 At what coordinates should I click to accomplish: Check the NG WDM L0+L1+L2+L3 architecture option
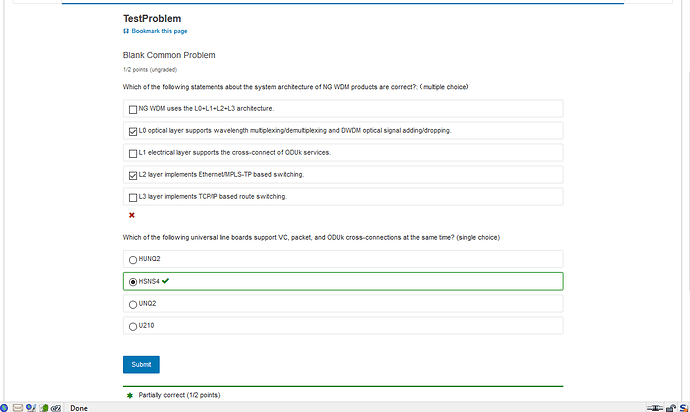(x=133, y=108)
